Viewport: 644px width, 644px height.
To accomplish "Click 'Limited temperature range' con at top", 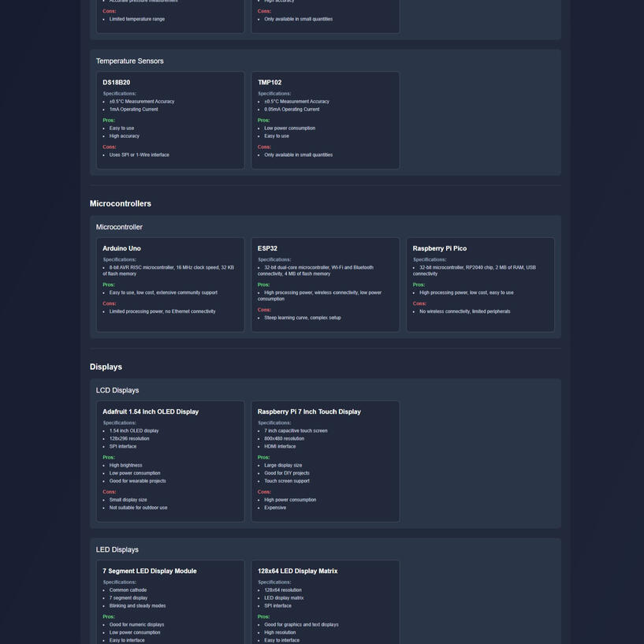I will (137, 19).
